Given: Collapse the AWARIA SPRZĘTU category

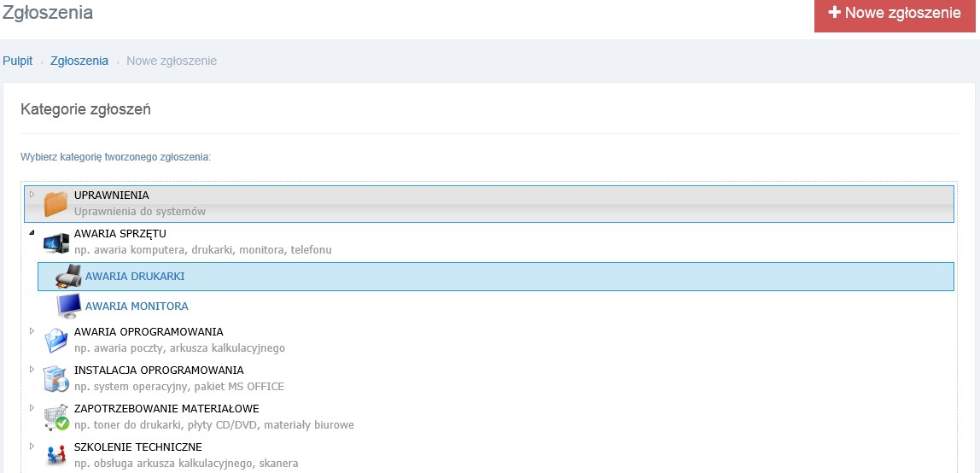Looking at the screenshot, I should click(x=32, y=233).
